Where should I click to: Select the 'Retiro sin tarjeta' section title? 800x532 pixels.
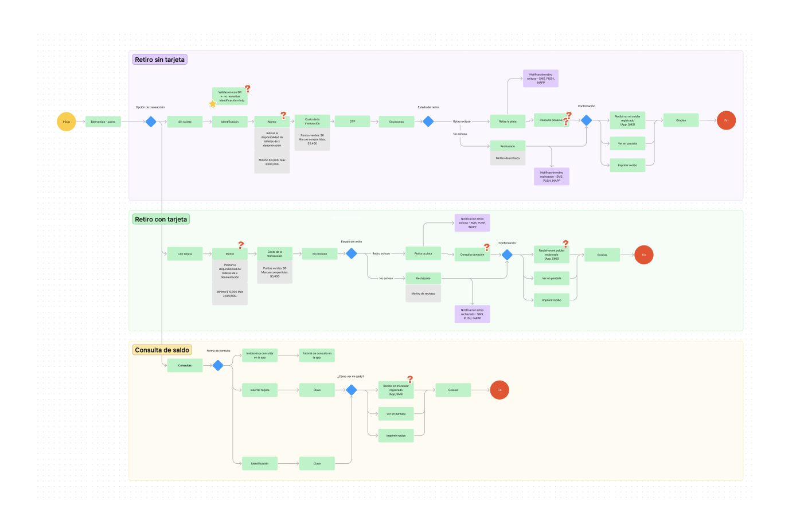coord(160,60)
